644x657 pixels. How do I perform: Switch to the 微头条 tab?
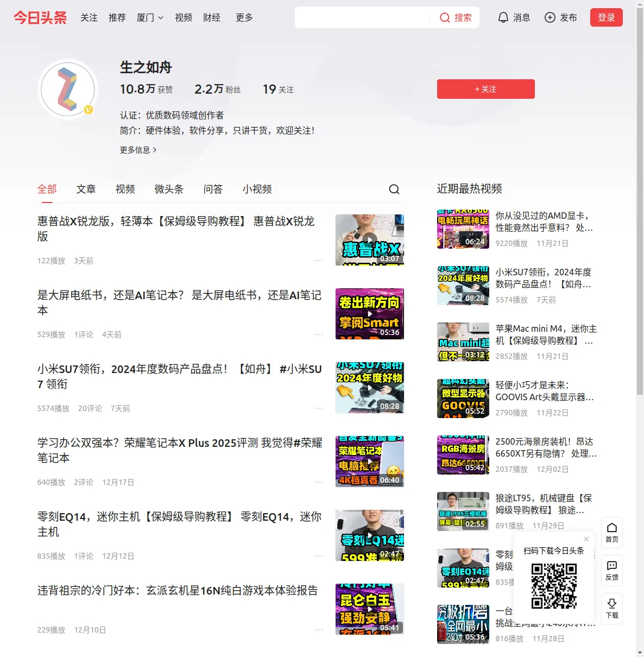(169, 189)
